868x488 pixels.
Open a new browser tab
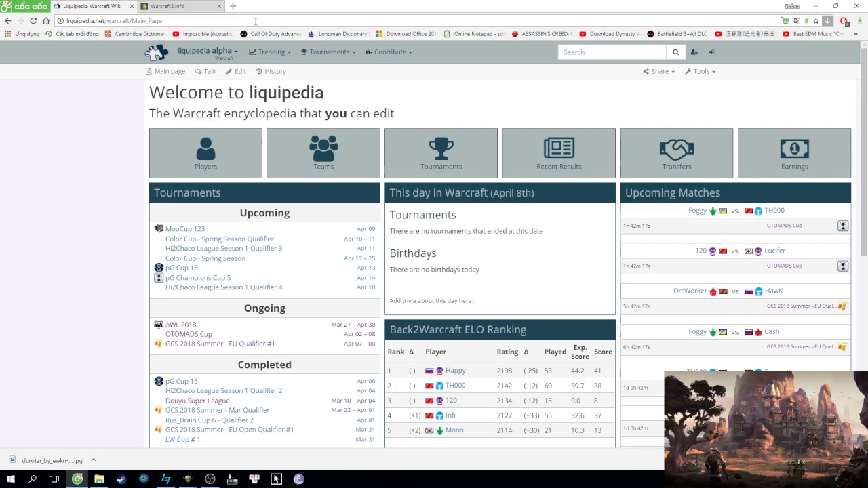point(233,6)
